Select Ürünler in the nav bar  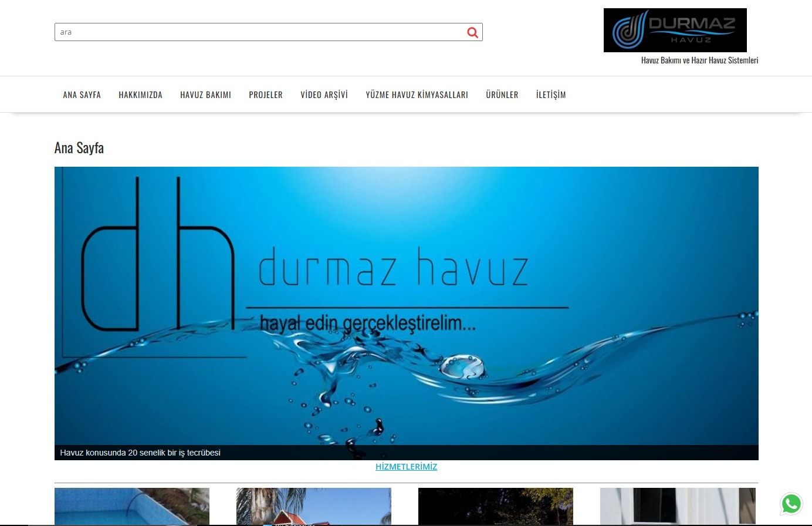tap(502, 95)
